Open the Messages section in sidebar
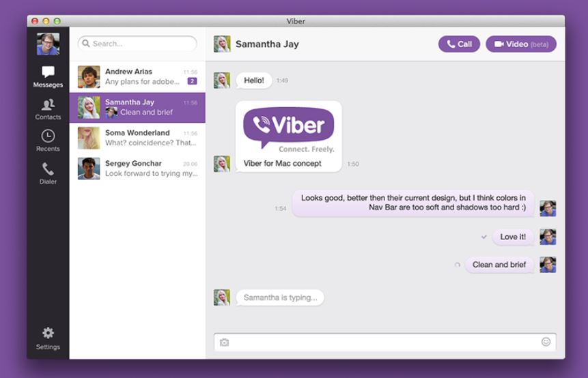This screenshot has height=378, width=588. point(48,77)
